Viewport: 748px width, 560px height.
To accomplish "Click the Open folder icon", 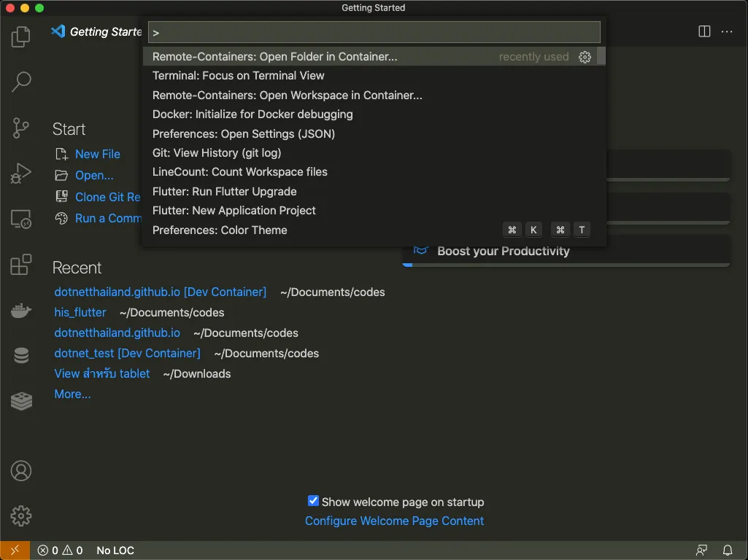I will pos(61,175).
